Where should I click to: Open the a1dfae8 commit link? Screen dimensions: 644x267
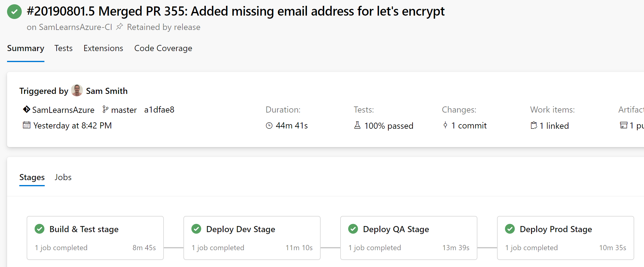pos(159,110)
